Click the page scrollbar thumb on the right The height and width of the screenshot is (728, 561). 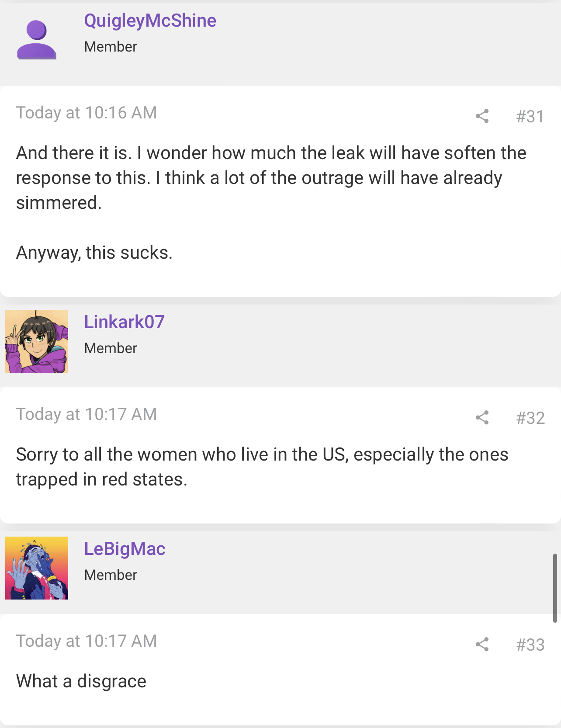(x=555, y=588)
